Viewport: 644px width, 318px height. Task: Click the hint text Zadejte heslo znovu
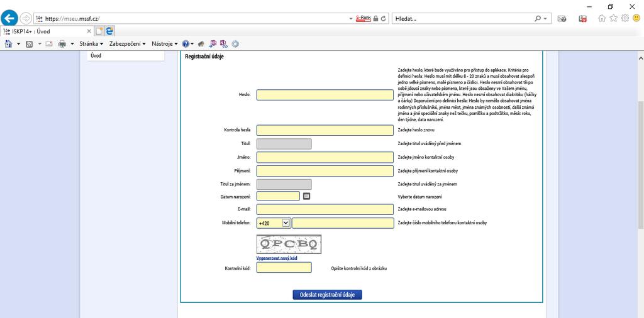(416, 130)
